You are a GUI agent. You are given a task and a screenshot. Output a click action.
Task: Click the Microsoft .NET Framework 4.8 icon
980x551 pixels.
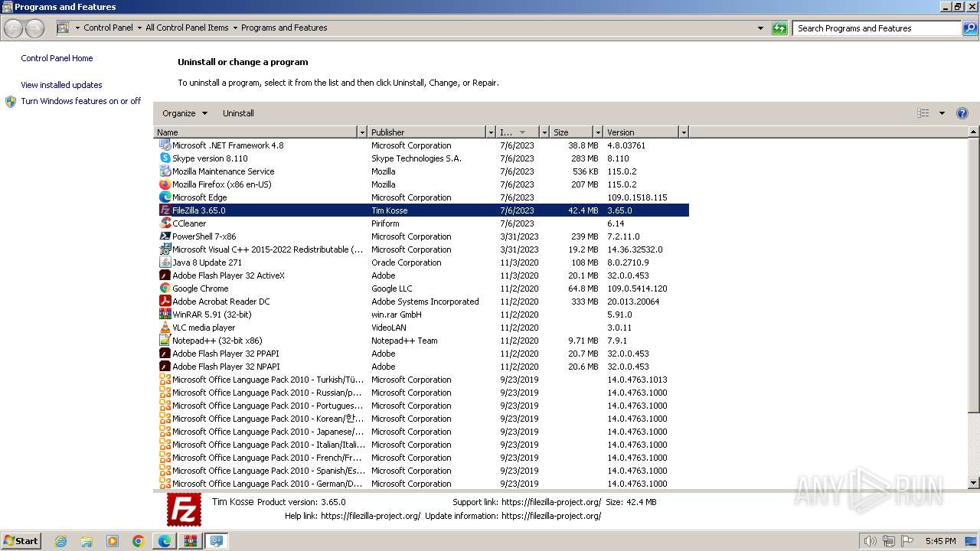coord(165,145)
